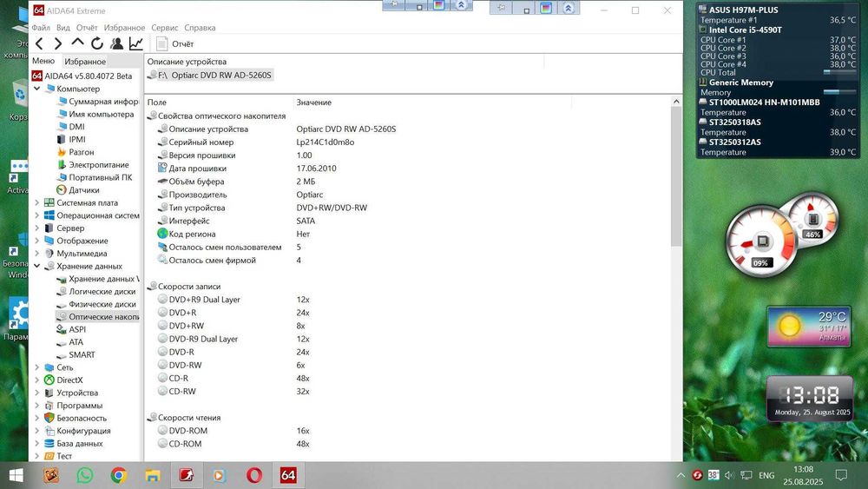Open the Отчёт menu in the menu bar
The height and width of the screenshot is (489, 868).
click(x=87, y=28)
